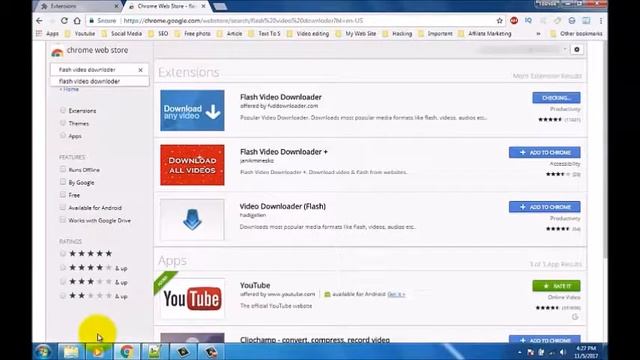Open the clock in the system tray
This screenshot has height=360, width=640.
coord(586,352)
